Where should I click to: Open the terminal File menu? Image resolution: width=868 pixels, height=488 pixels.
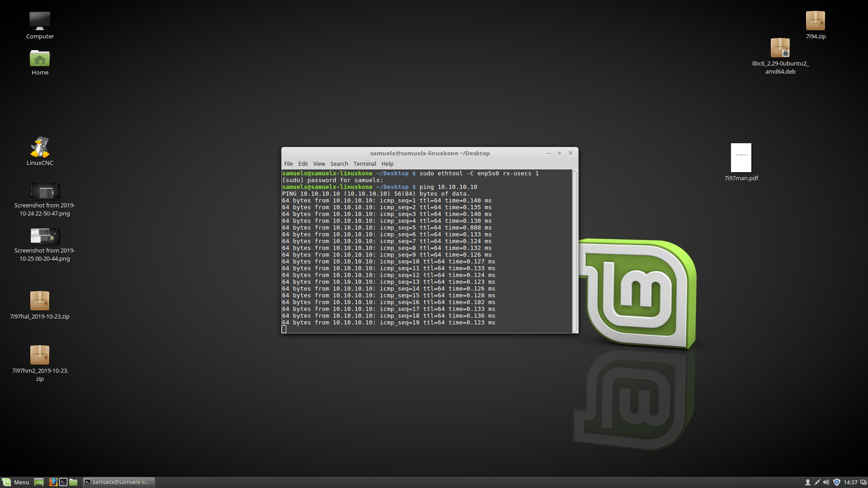(288, 164)
